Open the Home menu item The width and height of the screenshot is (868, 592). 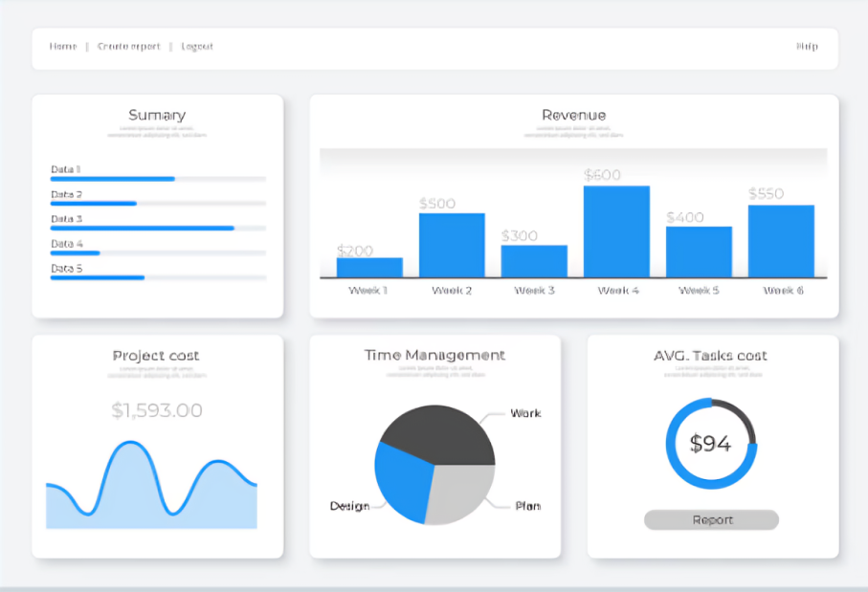pyautogui.click(x=63, y=47)
